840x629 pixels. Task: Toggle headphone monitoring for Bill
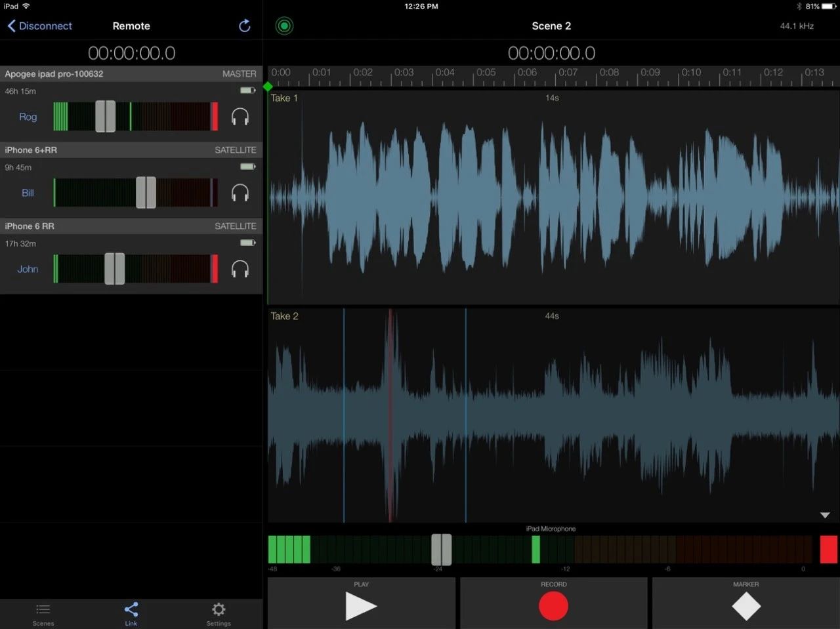pyautogui.click(x=240, y=193)
